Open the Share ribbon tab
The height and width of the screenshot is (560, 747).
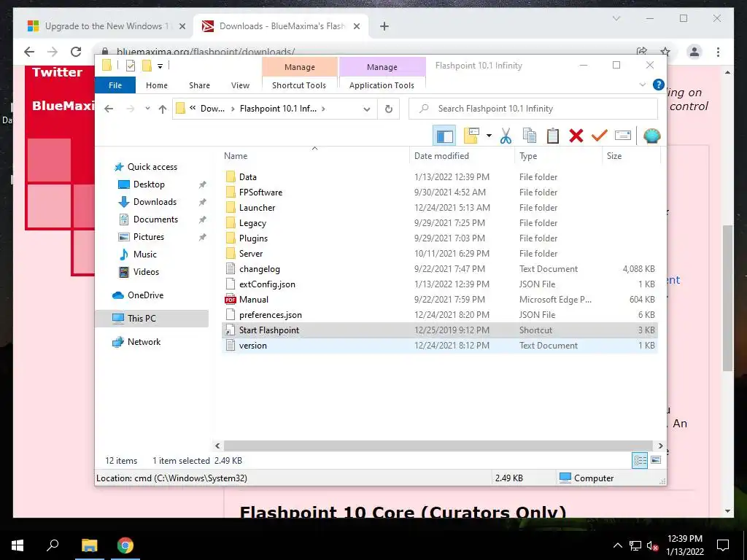(x=199, y=85)
